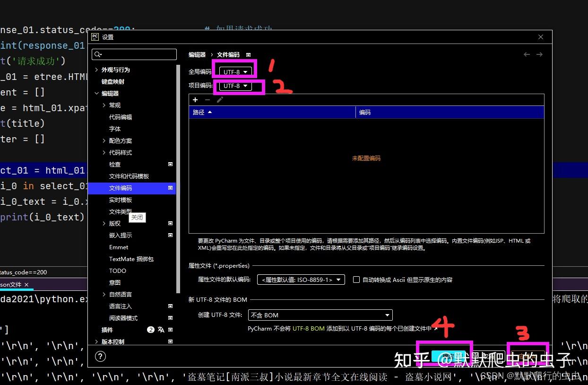Image resolution: width=588 pixels, height=385 pixels.
Task: Click the translation icon next to 插件
Action: (x=161, y=330)
